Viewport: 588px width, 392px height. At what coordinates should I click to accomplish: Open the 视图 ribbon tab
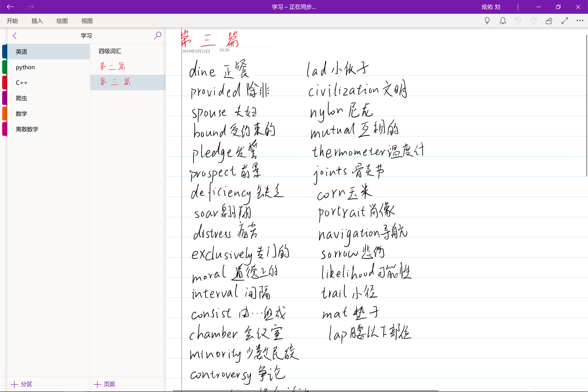point(87,21)
